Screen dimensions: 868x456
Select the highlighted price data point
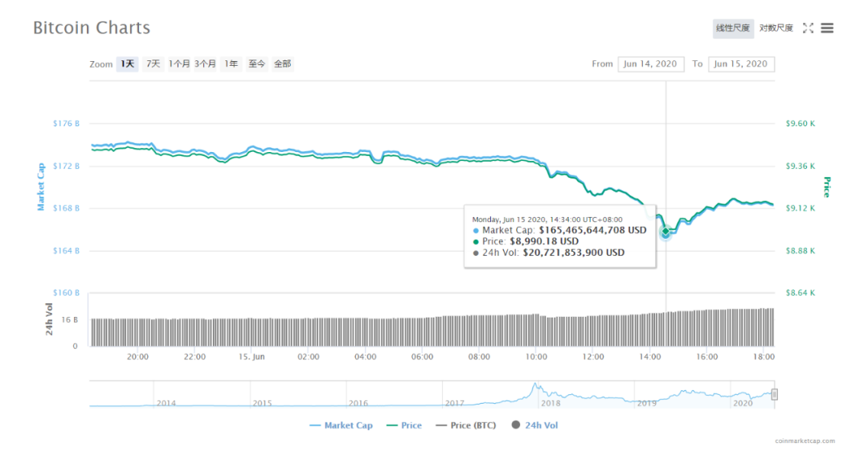point(666,231)
